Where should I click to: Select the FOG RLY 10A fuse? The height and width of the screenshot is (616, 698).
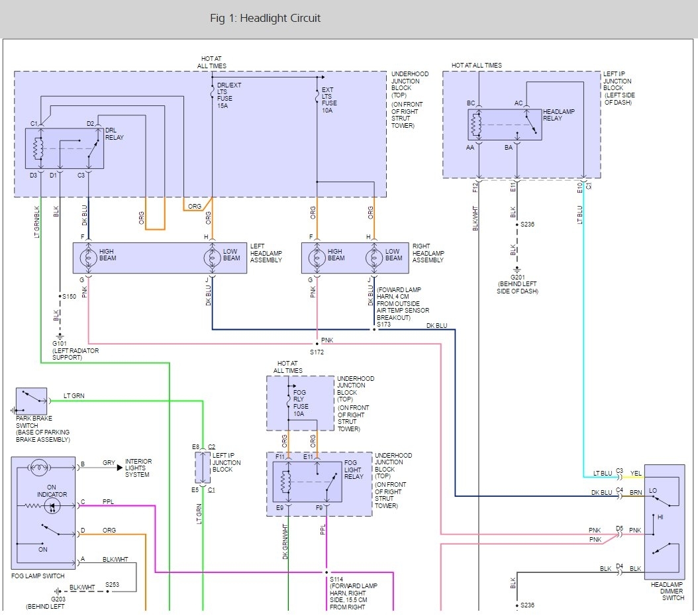click(289, 401)
